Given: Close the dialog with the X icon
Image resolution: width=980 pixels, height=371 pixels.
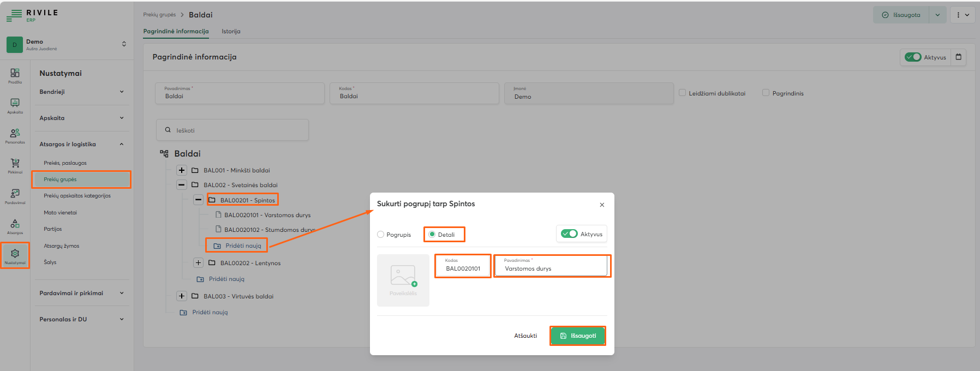Looking at the screenshot, I should coord(602,205).
